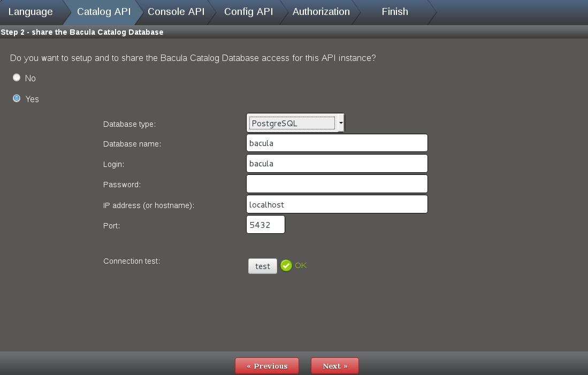
Task: Click the green OK status text
Action: 301,265
